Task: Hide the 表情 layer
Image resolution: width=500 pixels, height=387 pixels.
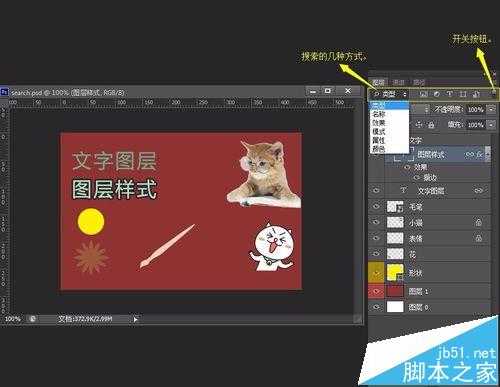Action: click(376, 238)
